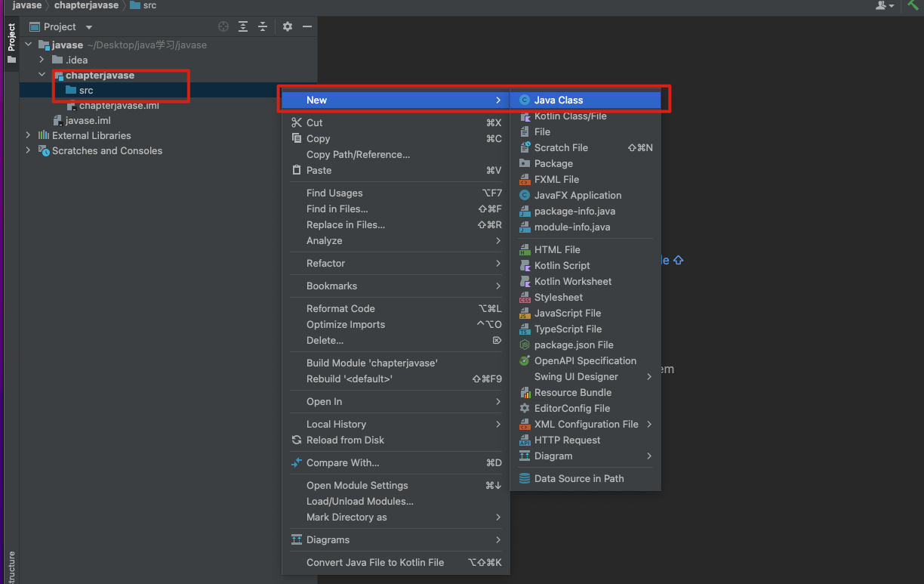Build the module with the green hammer icon

[912, 6]
